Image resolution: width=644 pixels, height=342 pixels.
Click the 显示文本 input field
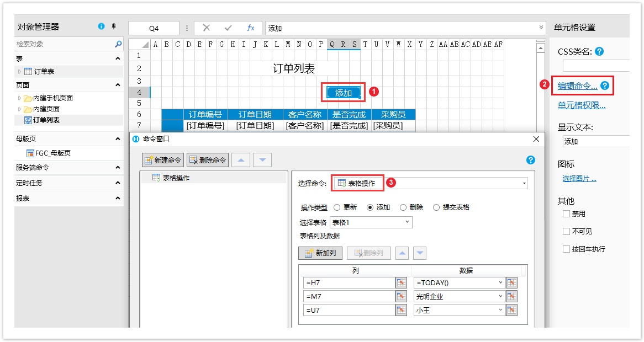595,142
